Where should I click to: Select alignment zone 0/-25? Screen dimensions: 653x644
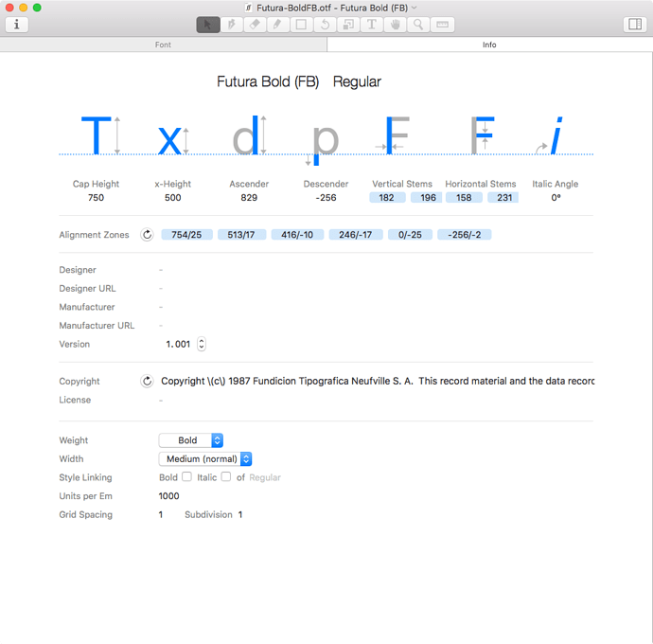[410, 235]
